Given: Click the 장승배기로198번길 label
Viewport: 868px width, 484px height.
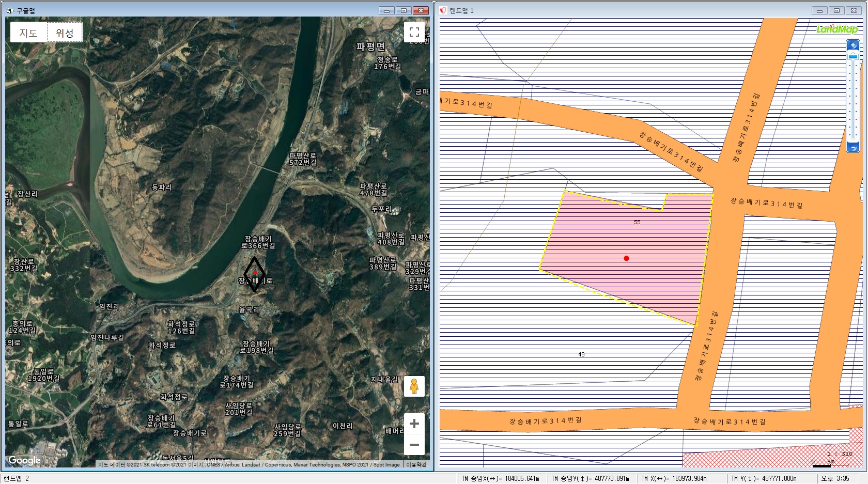Looking at the screenshot, I should (257, 347).
